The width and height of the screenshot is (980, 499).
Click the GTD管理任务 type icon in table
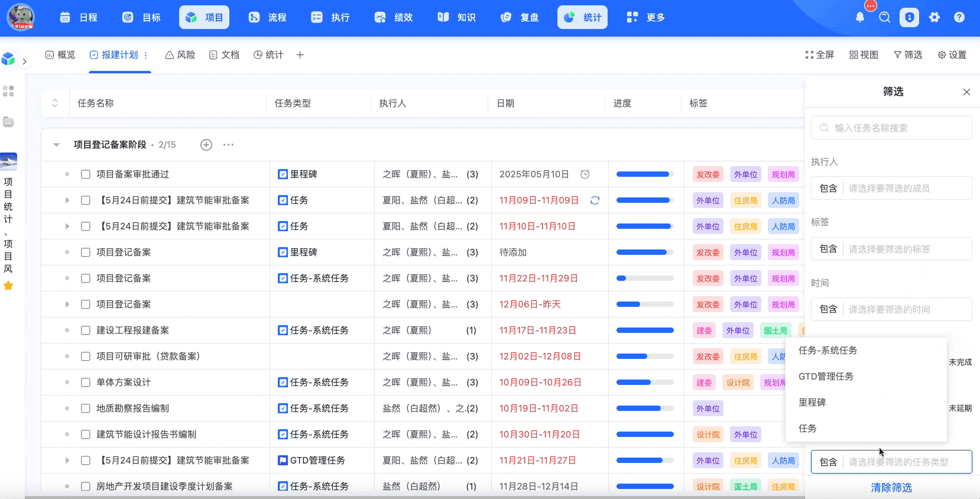click(x=283, y=461)
